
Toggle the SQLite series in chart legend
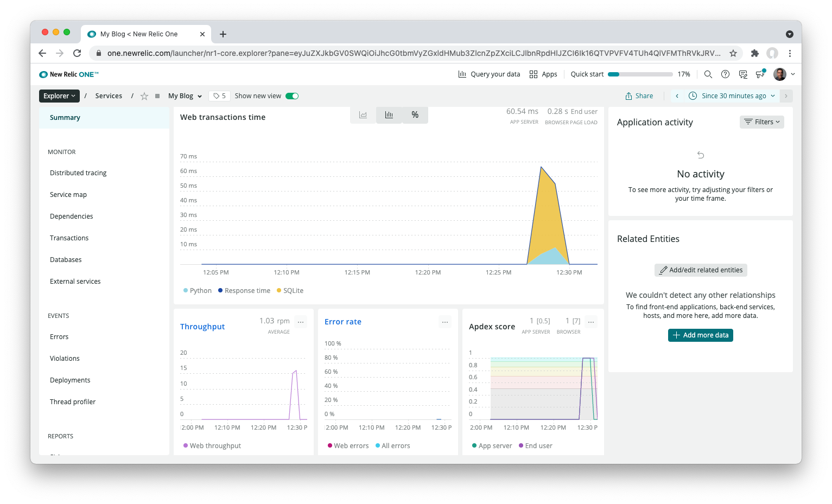coord(290,291)
